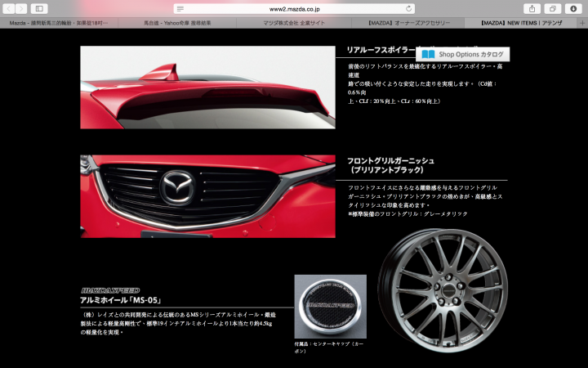Click the 付属品:センターキャップ caption
The width and height of the screenshot is (588, 368).
point(329,348)
